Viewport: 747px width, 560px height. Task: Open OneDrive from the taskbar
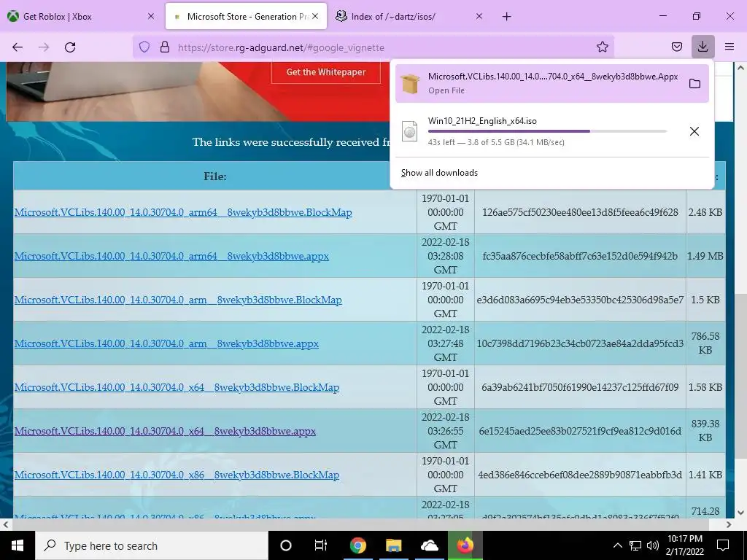click(429, 545)
